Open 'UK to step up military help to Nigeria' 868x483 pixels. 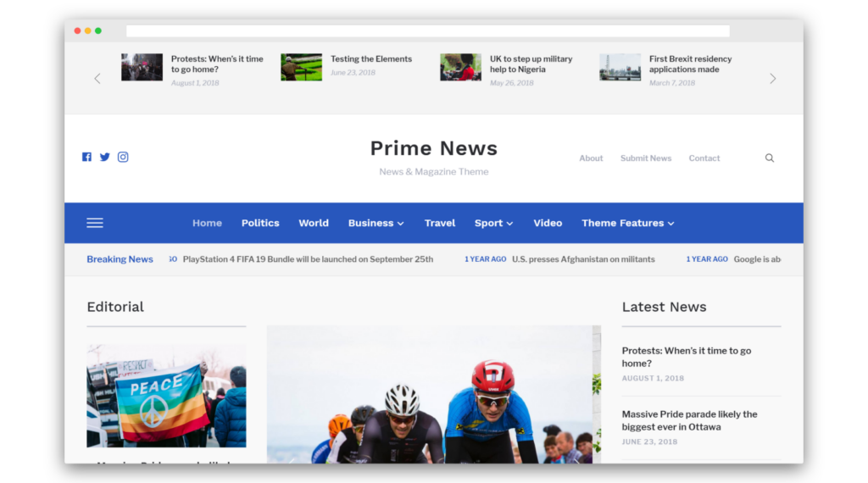pos(531,64)
